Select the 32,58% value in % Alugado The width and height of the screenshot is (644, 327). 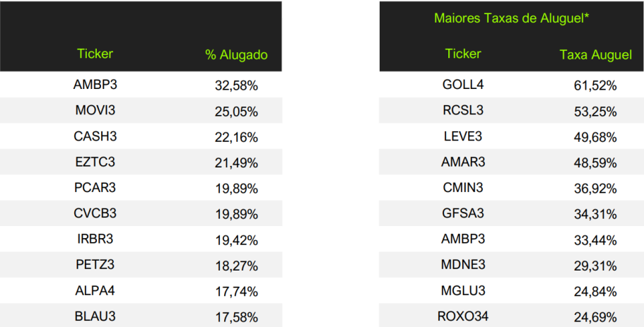(x=236, y=85)
